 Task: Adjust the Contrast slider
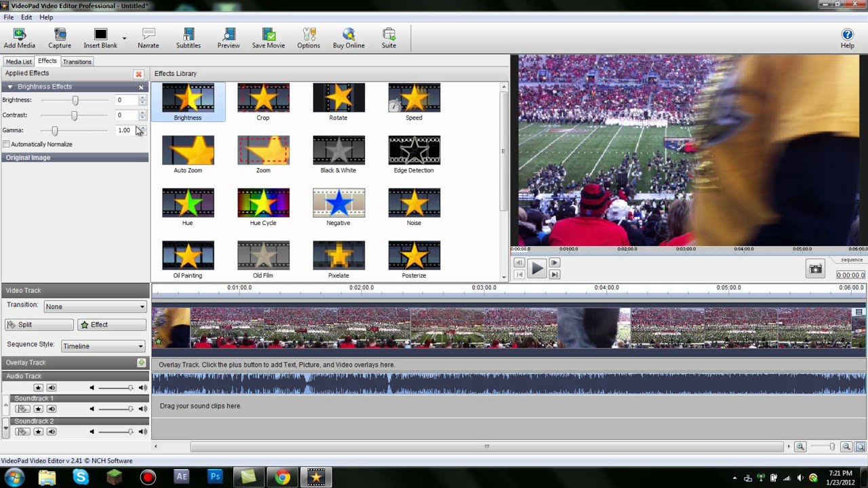[75, 115]
